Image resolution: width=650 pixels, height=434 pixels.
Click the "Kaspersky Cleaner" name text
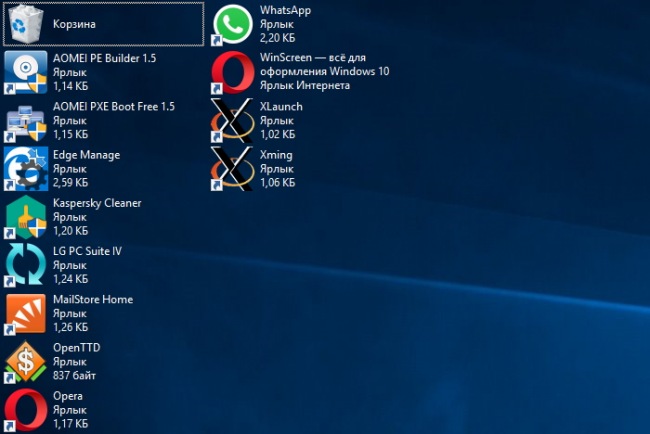97,203
